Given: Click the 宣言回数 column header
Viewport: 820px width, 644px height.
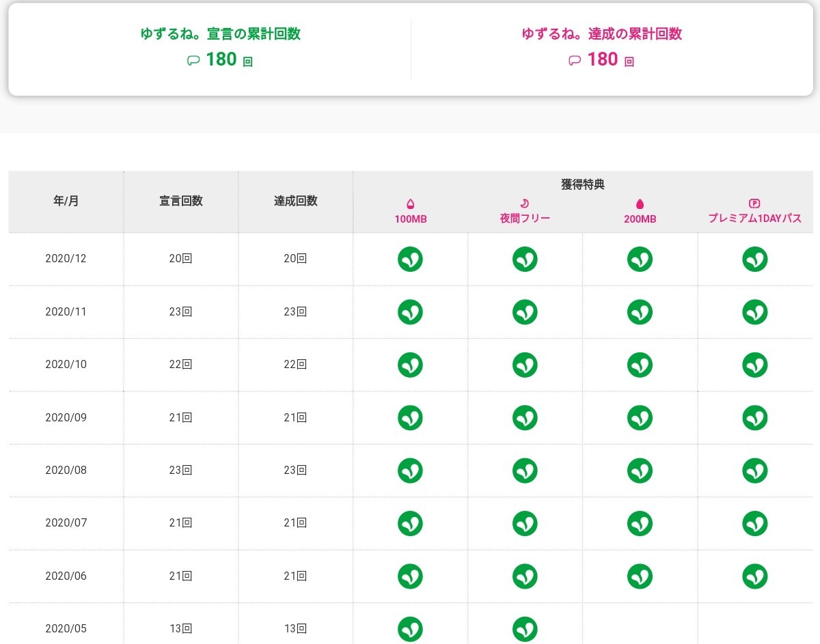Looking at the screenshot, I should [x=180, y=201].
